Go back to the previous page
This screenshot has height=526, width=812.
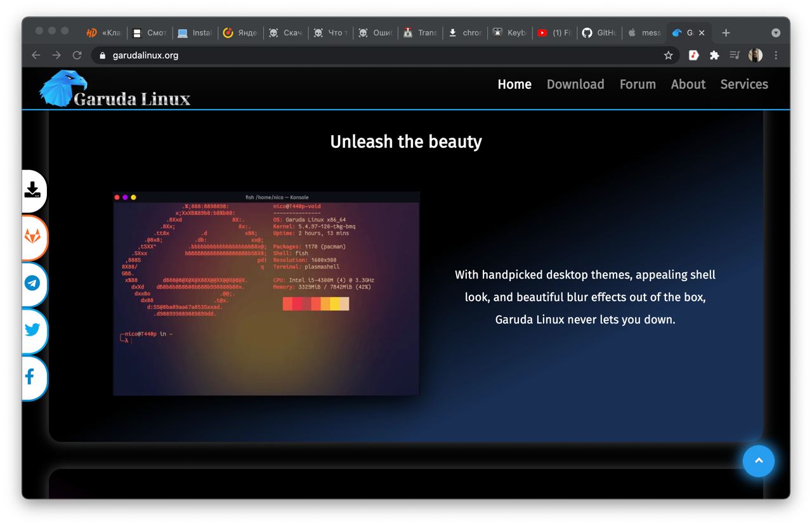click(x=36, y=55)
